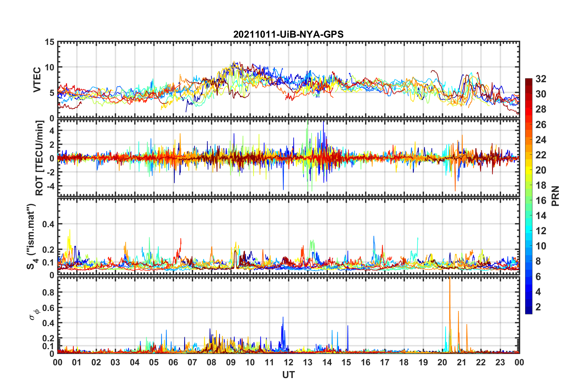Screen dimensions: 577x392
Task: Select the ROT [TECU/min] axis label
Action: tap(39, 158)
